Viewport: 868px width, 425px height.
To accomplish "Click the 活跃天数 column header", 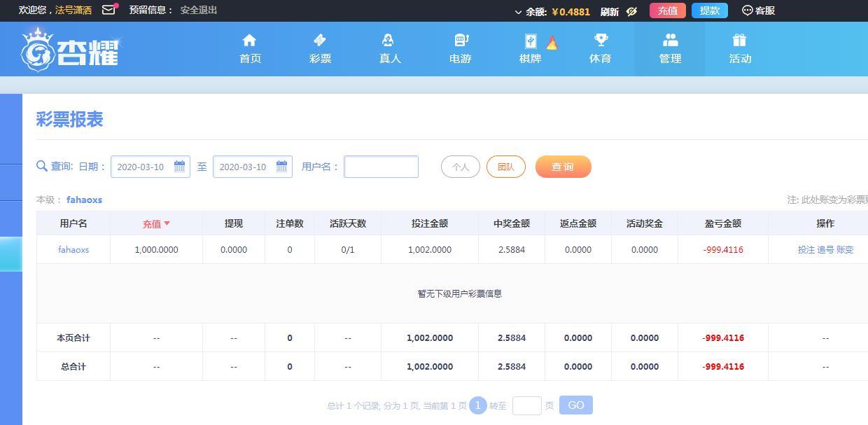I will coord(348,223).
